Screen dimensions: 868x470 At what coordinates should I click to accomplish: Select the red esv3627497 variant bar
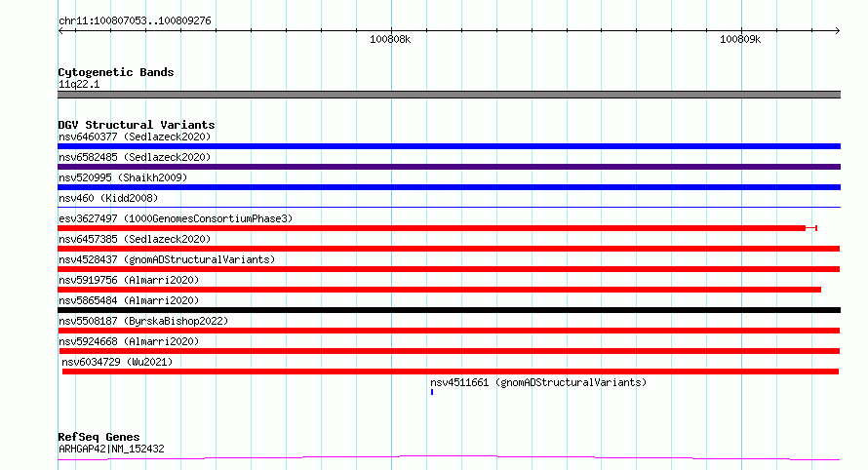point(437,228)
